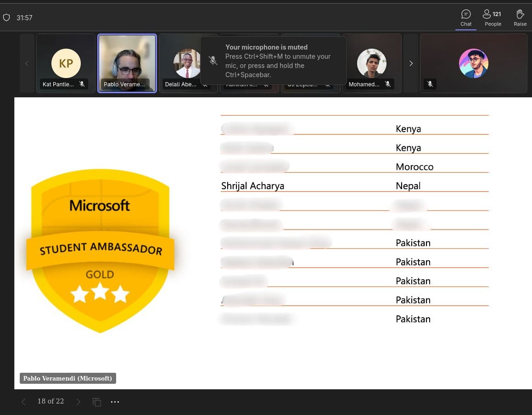Viewport: 532px width, 415px height.
Task: Go to previous slide with left arrow
Action: coord(23,401)
